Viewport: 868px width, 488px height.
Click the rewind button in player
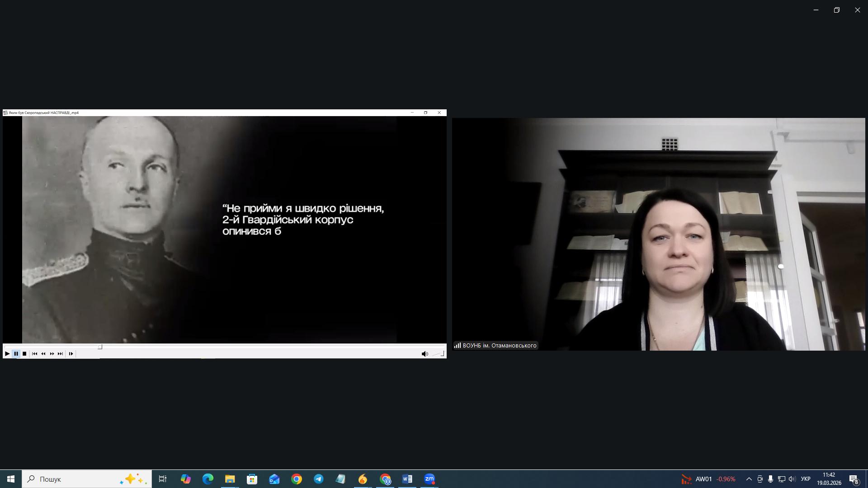[x=43, y=354]
